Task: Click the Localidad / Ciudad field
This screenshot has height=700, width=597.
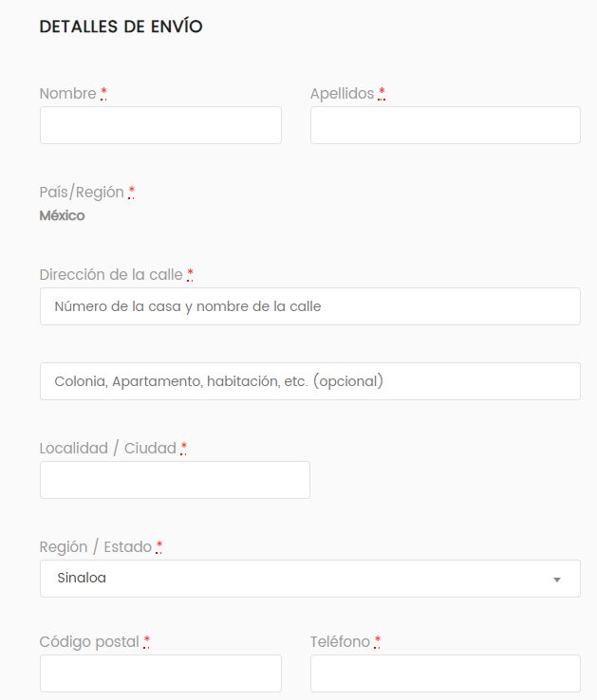Action: pyautogui.click(x=175, y=480)
